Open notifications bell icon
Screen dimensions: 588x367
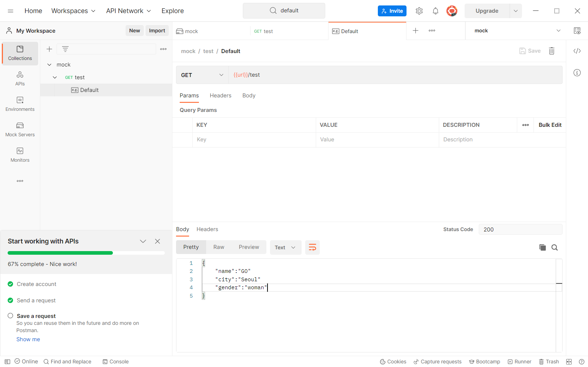[436, 11]
